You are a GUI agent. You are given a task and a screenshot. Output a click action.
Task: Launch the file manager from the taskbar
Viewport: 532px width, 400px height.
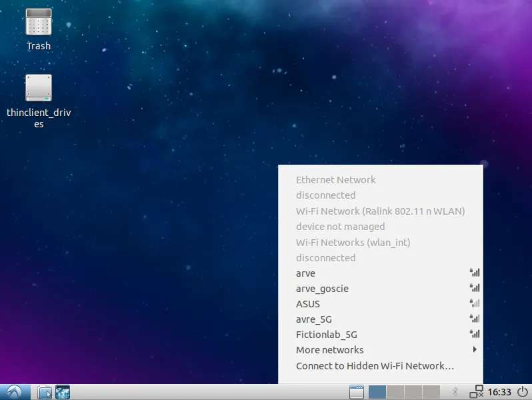[x=45, y=392]
